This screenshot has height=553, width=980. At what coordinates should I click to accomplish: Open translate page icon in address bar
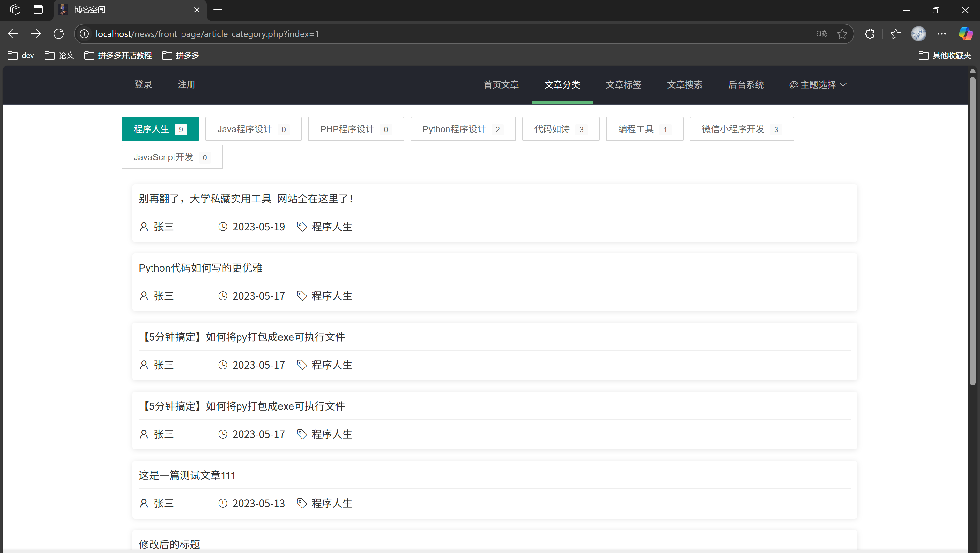(822, 34)
